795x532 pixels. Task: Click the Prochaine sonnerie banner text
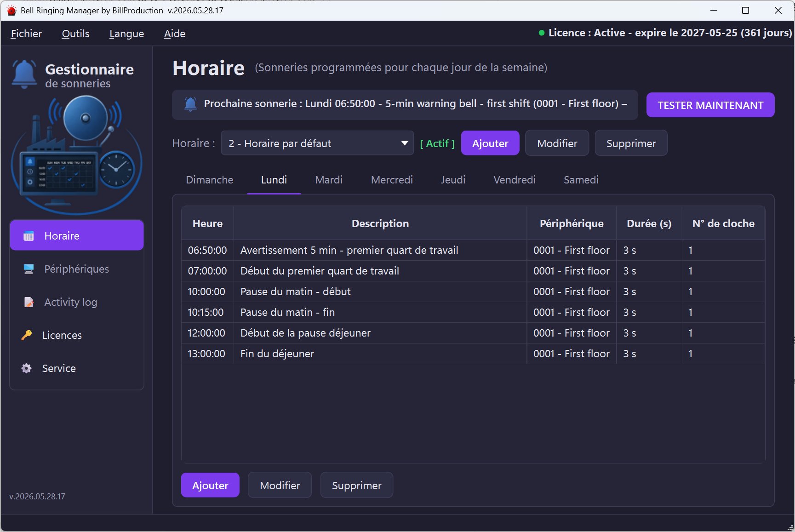[415, 104]
